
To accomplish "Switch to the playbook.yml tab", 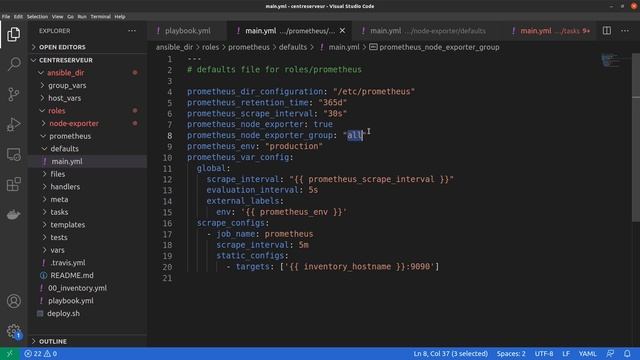I will (188, 31).
